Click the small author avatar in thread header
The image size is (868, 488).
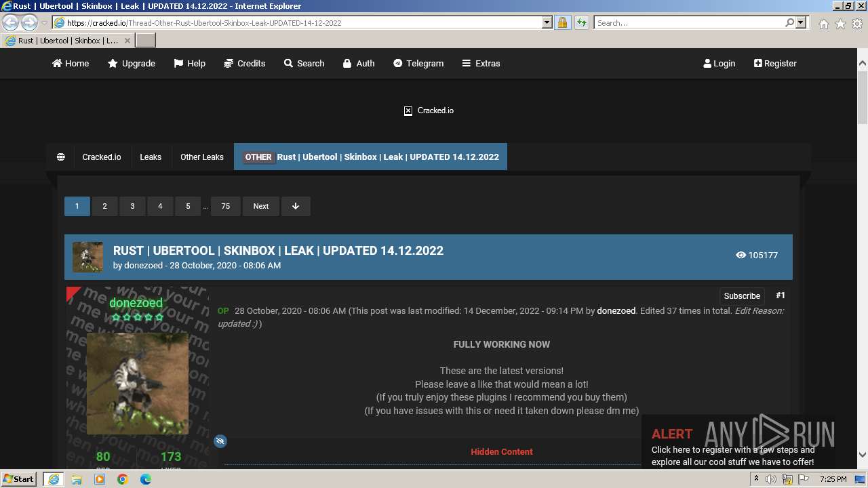click(x=87, y=257)
